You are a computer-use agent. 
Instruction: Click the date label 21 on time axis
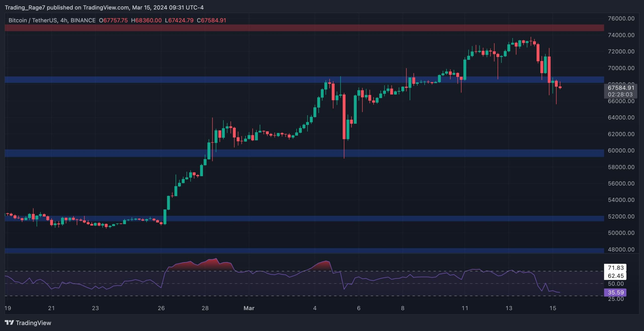[51, 308]
